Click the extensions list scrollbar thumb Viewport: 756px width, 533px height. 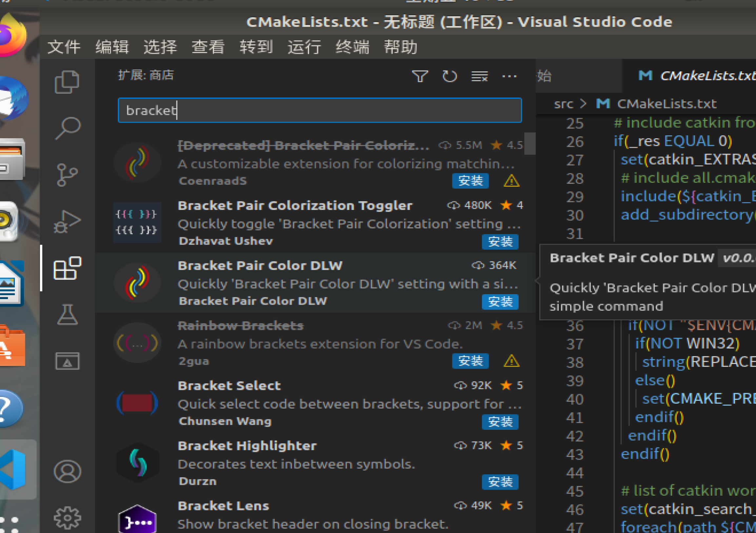(x=530, y=143)
